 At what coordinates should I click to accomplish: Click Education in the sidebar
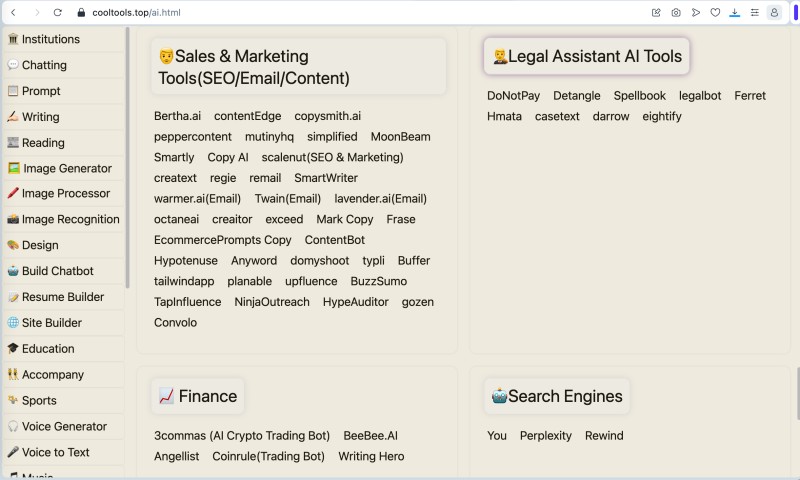point(64,349)
